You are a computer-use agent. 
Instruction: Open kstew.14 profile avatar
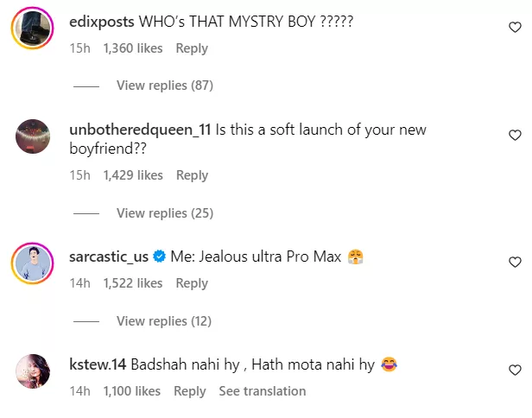click(x=33, y=370)
